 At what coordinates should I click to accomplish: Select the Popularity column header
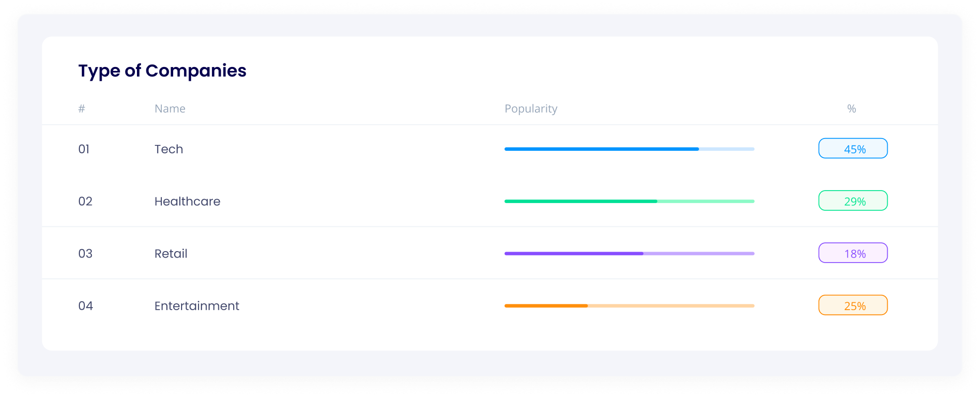(x=531, y=109)
